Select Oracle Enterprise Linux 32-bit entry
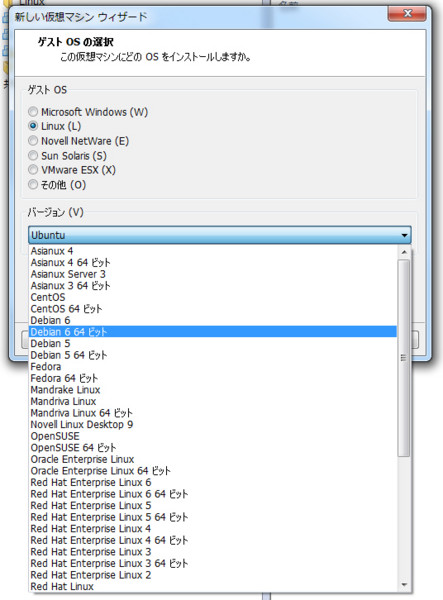 pos(213,459)
